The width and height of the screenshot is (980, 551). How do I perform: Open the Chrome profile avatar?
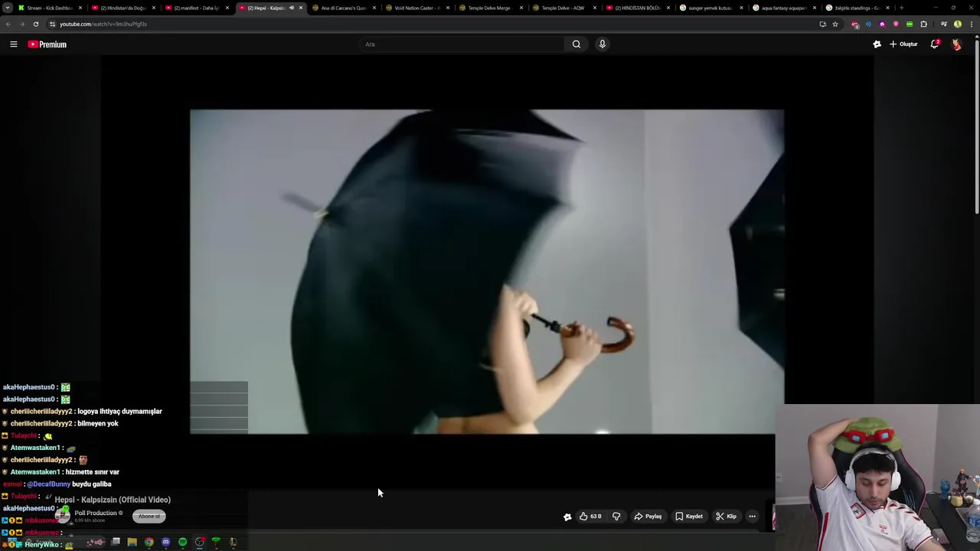tap(958, 24)
